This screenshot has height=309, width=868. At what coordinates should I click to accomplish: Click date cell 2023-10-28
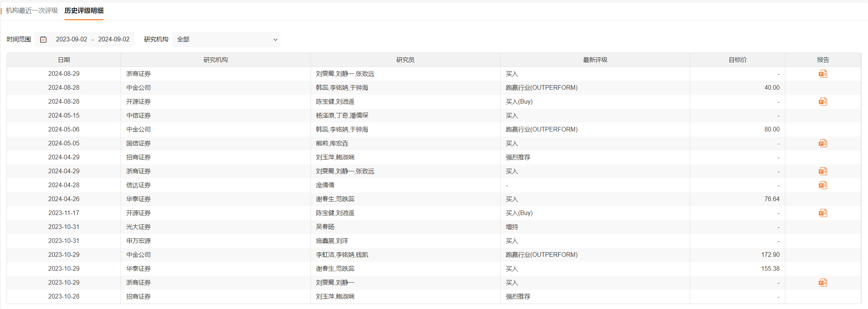click(64, 297)
